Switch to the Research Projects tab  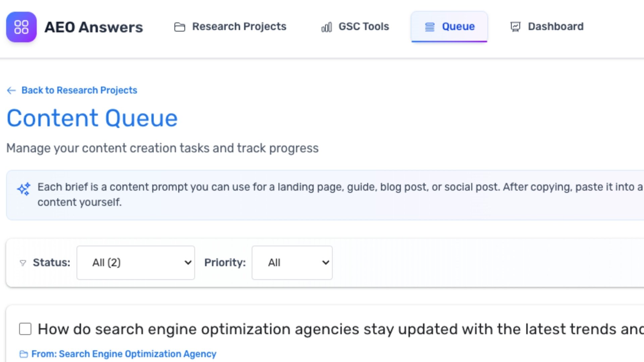point(239,26)
